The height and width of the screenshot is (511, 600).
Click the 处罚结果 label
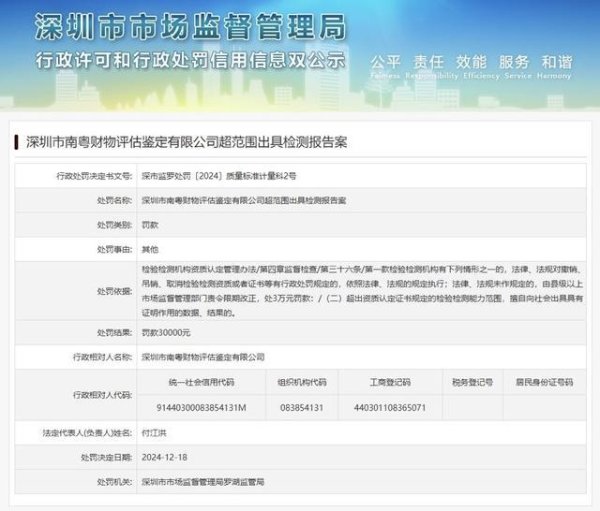[x=114, y=333]
